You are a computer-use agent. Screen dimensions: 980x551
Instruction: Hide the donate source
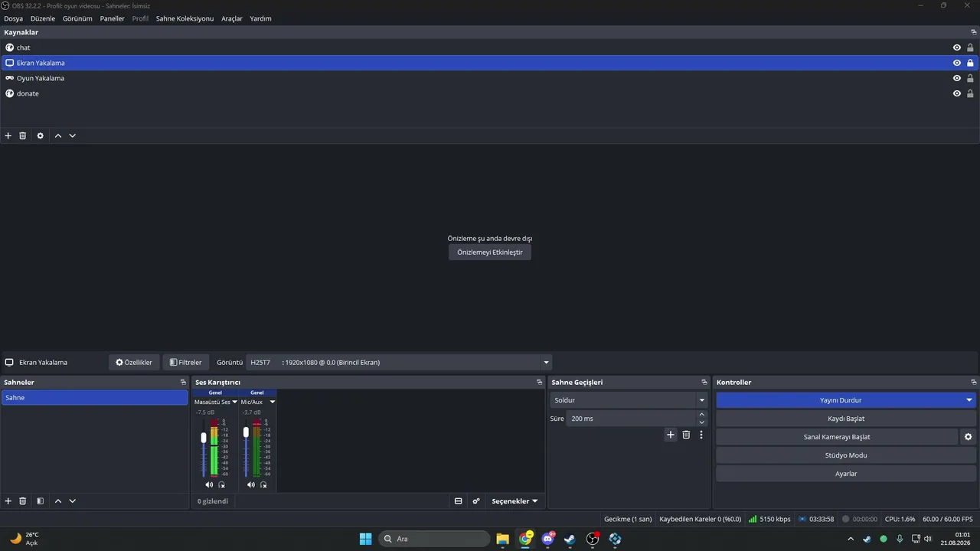pos(957,93)
